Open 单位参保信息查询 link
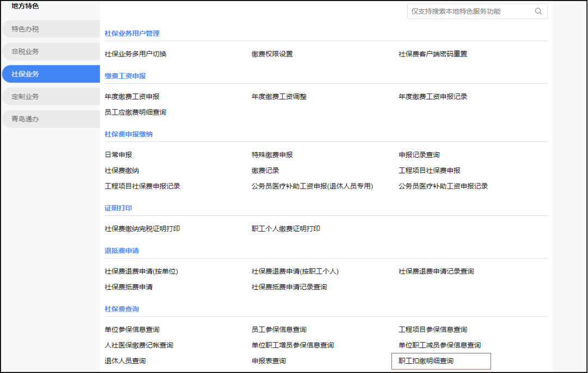This screenshot has height=373, width=588. [132, 330]
